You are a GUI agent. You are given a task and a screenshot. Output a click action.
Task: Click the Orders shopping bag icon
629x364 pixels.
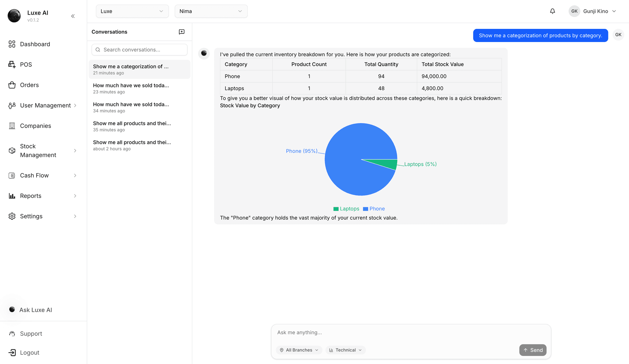12,85
